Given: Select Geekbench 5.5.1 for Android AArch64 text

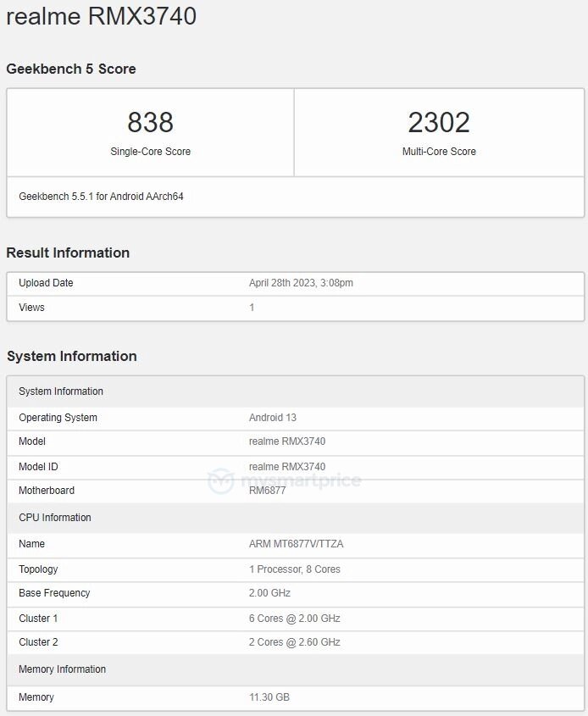Looking at the screenshot, I should (101, 197).
